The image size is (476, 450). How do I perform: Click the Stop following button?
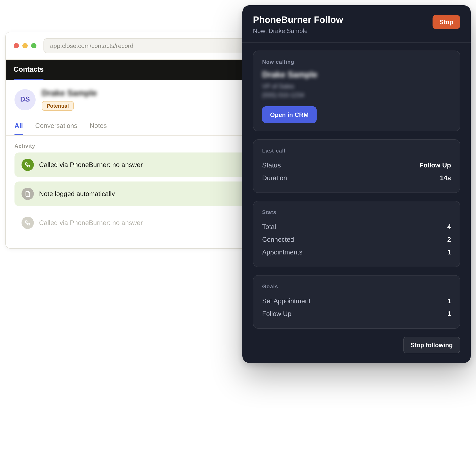[431, 345]
